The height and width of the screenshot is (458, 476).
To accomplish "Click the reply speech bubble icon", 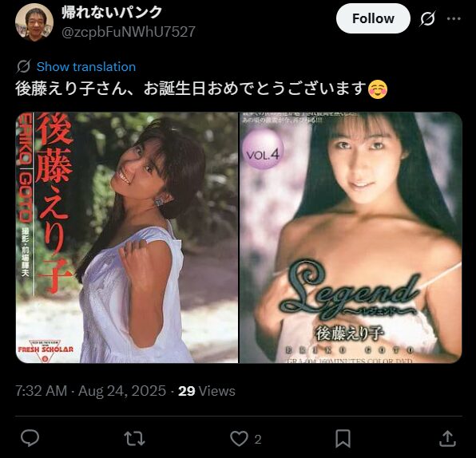I will [30, 438].
